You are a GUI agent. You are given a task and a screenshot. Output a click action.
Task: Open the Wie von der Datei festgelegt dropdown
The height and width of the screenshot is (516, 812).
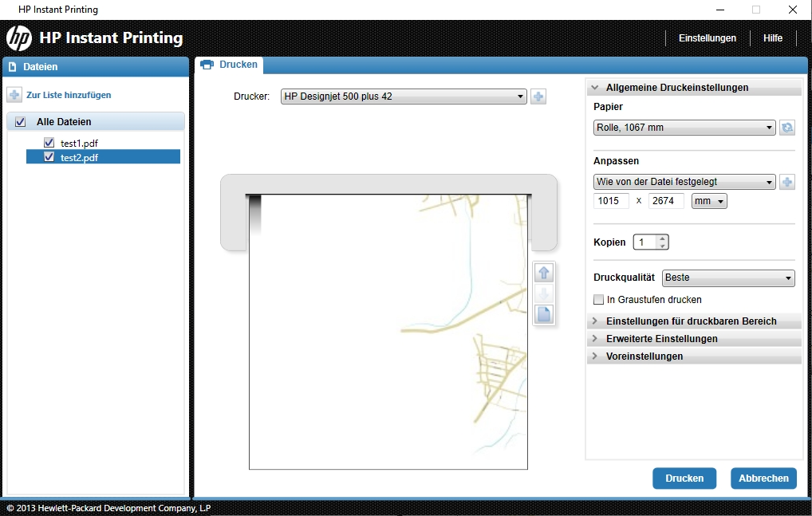[684, 182]
